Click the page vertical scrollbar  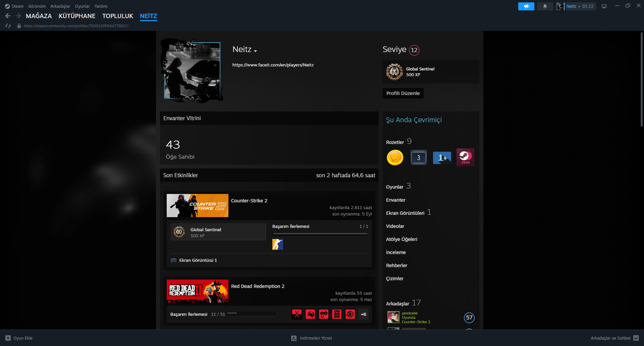point(641,79)
